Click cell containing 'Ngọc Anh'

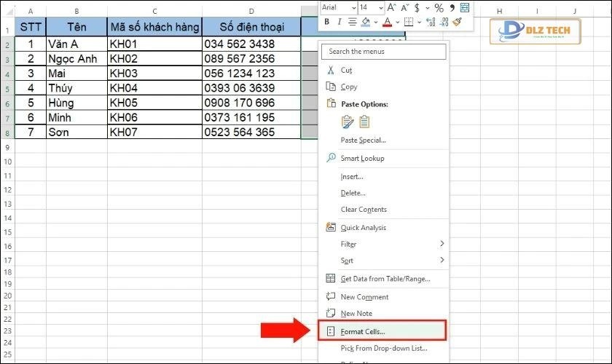point(76,58)
